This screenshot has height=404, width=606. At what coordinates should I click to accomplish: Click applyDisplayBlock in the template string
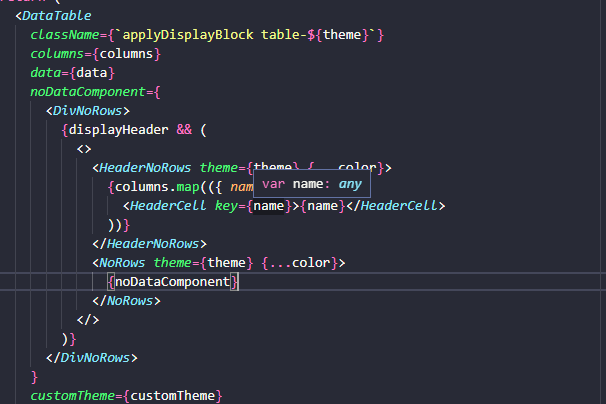pyautogui.click(x=188, y=35)
